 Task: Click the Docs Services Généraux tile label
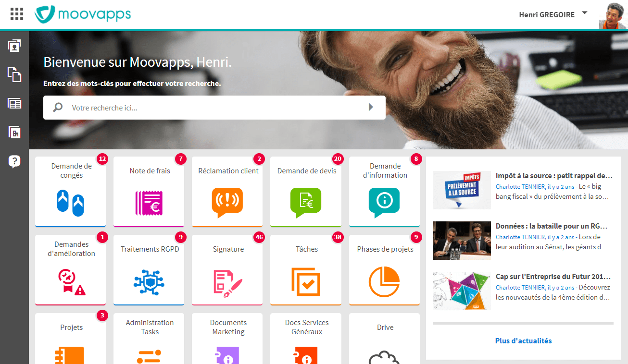coord(307,327)
